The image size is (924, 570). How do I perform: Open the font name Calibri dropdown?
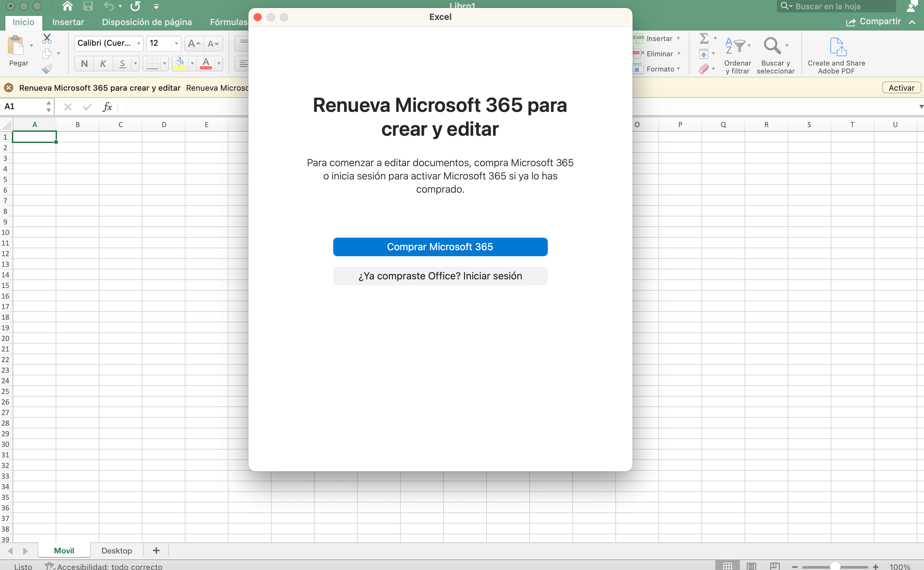click(139, 43)
